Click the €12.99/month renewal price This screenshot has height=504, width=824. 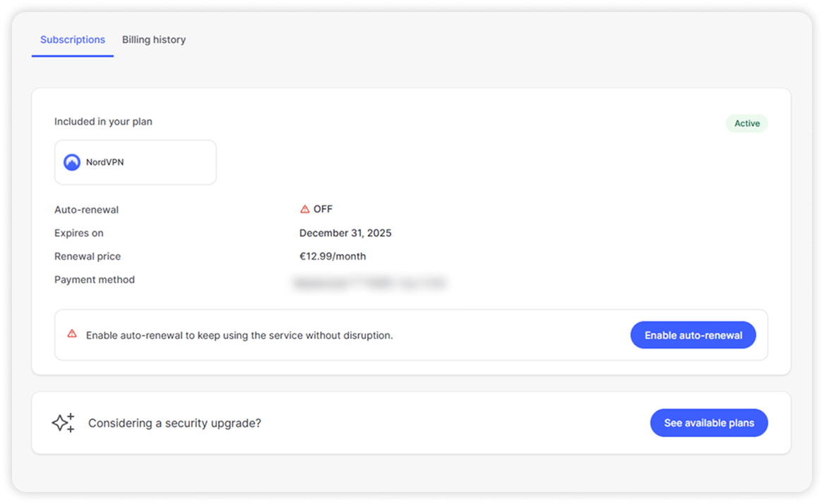pos(333,256)
